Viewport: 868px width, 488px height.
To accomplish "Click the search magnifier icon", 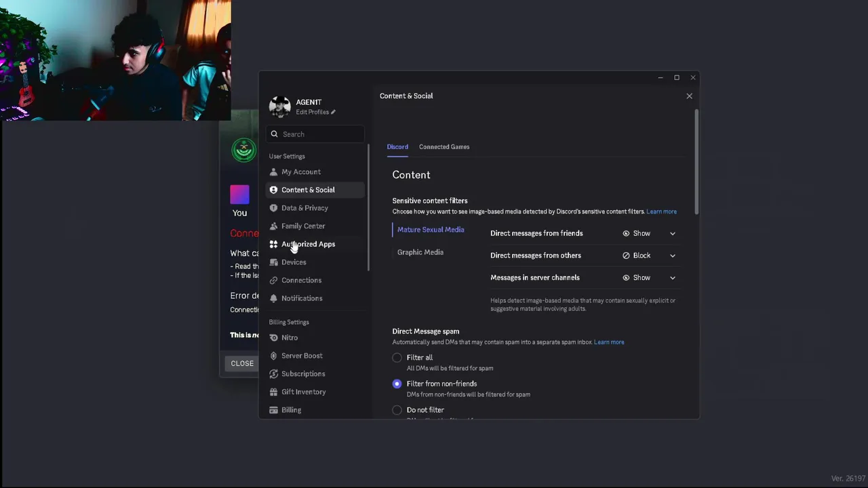I will click(x=274, y=134).
